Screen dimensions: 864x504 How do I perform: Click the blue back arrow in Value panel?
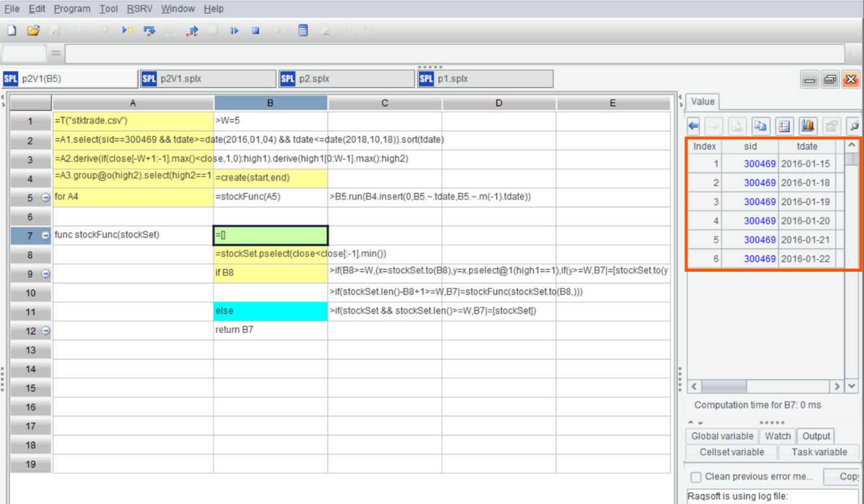pyautogui.click(x=694, y=126)
